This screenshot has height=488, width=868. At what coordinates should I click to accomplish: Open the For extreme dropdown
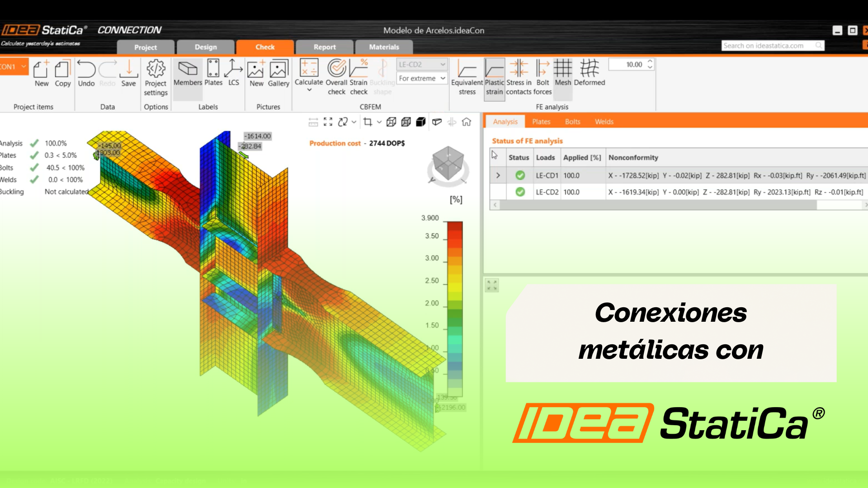422,78
